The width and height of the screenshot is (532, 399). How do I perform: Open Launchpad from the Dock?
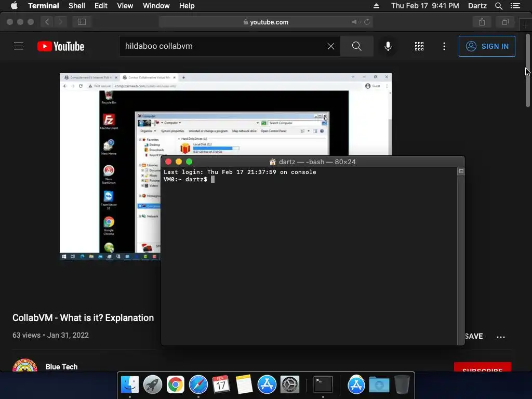click(x=153, y=385)
